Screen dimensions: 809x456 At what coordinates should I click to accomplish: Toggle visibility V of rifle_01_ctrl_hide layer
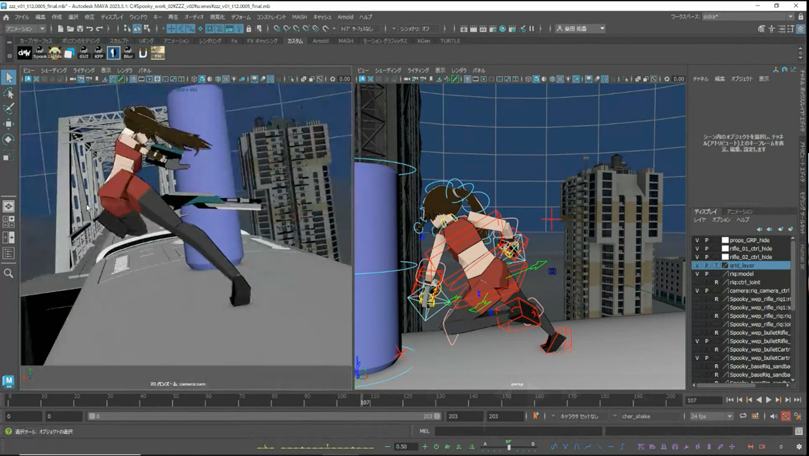pyautogui.click(x=698, y=248)
